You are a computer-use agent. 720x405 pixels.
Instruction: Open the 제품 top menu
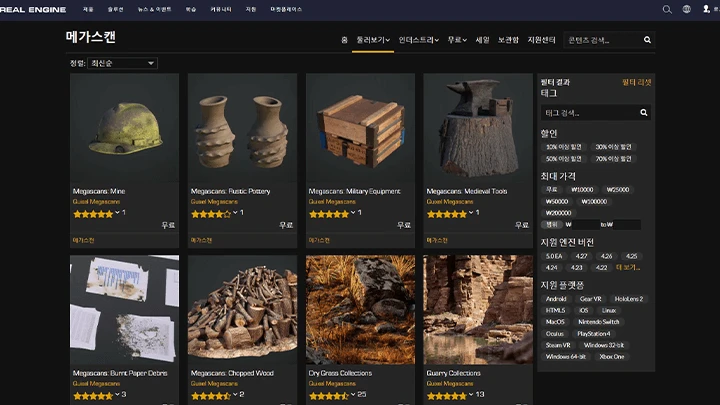click(x=88, y=9)
